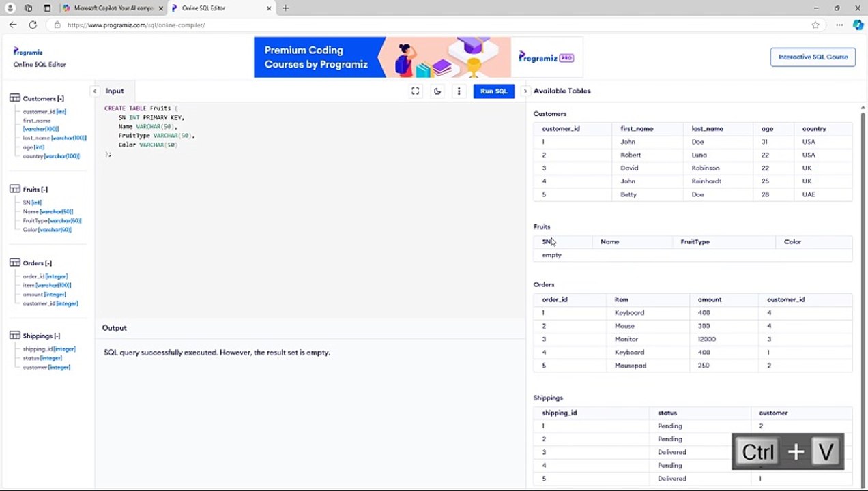Open the tab actions menu icon
Viewport: 868px width, 491px height.
pos(47,8)
